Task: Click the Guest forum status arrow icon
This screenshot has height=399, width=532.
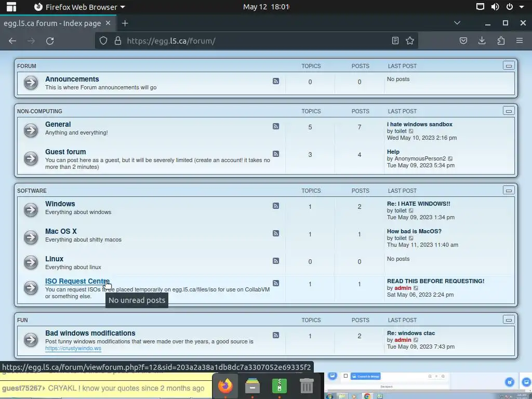Action: [x=31, y=158]
